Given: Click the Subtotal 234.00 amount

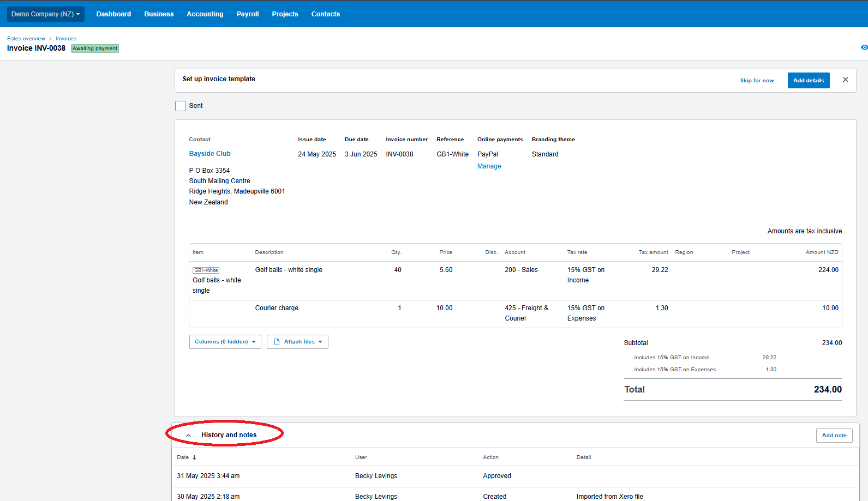Looking at the screenshot, I should pyautogui.click(x=832, y=343).
